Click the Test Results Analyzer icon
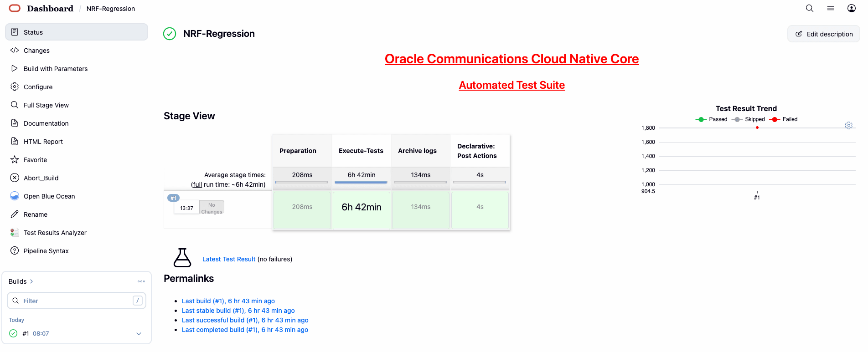Image resolution: width=868 pixels, height=352 pixels. pos(15,232)
